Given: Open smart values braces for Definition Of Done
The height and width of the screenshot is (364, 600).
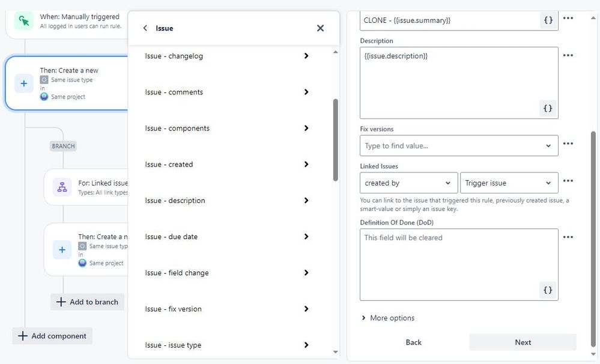Looking at the screenshot, I should coord(548,290).
